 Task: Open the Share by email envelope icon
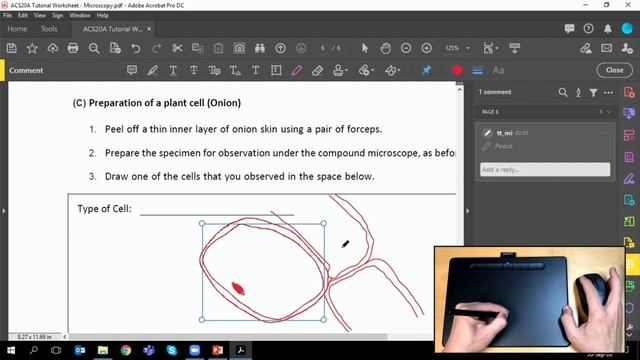coord(607,48)
